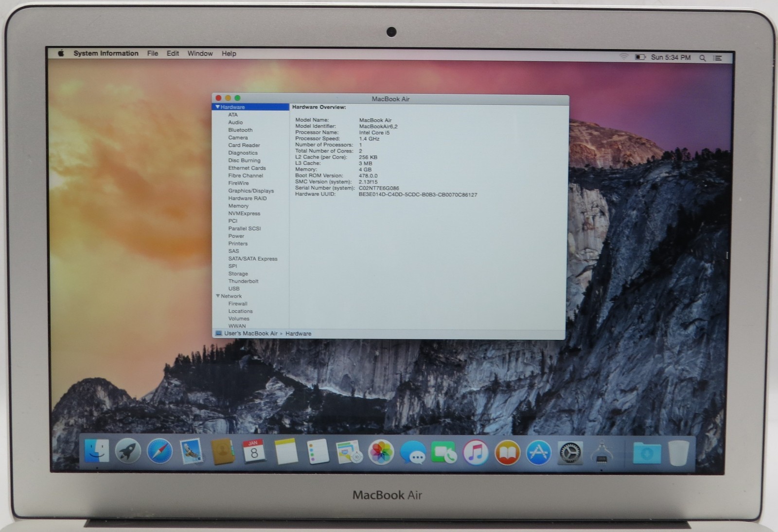
Task: Open System Information app menu
Action: tap(106, 53)
